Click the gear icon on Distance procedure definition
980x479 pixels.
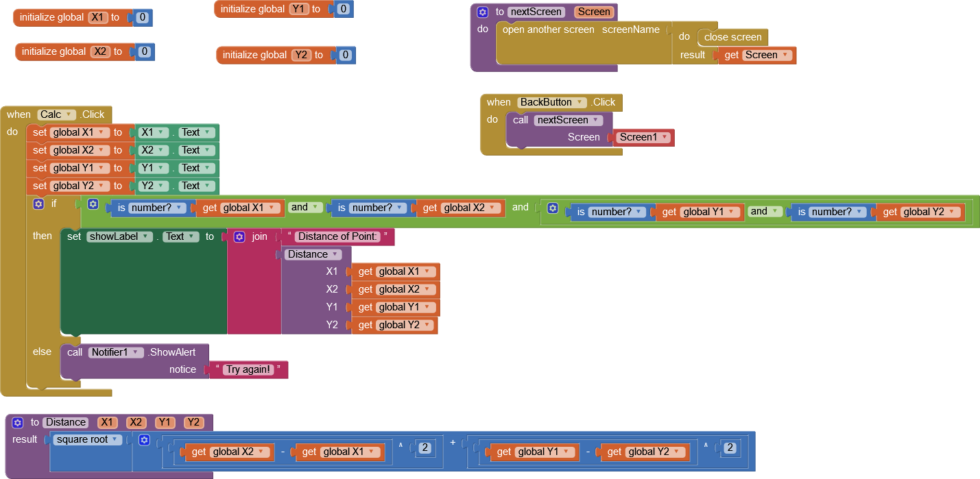click(x=18, y=423)
